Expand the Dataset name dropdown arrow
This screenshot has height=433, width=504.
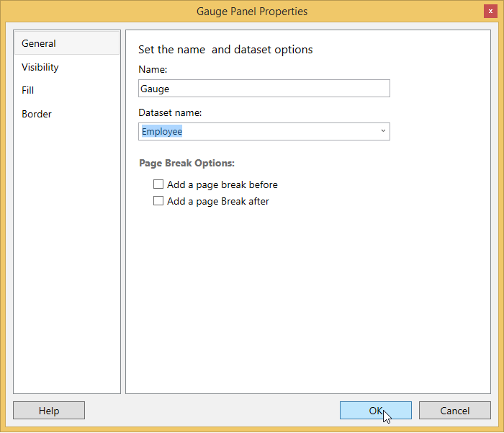click(x=383, y=132)
